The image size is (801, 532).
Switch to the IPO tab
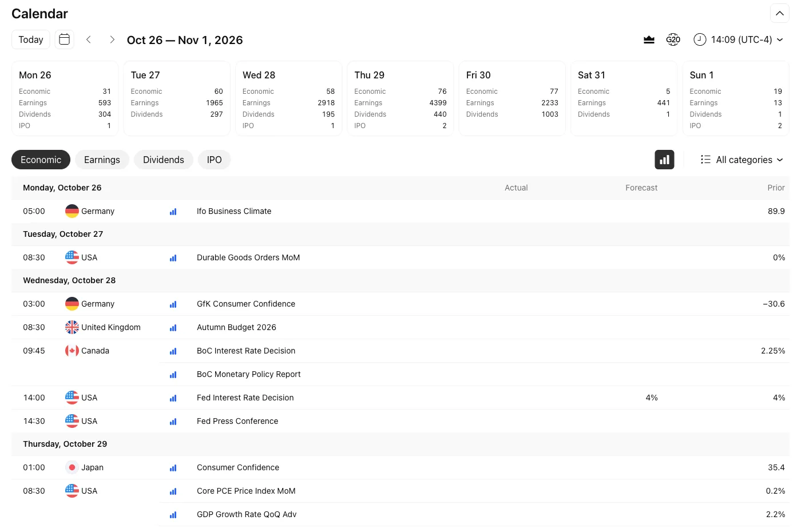pos(215,160)
